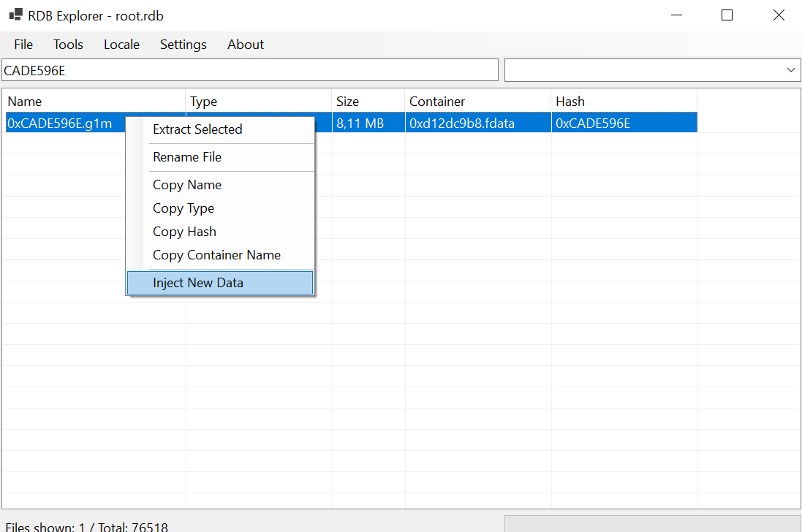
Task: Open the Locale menu
Action: click(x=122, y=45)
